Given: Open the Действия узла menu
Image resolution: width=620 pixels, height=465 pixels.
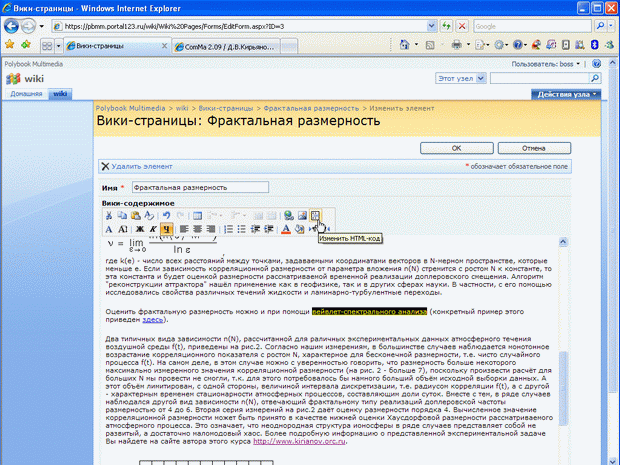Looking at the screenshot, I should [566, 95].
